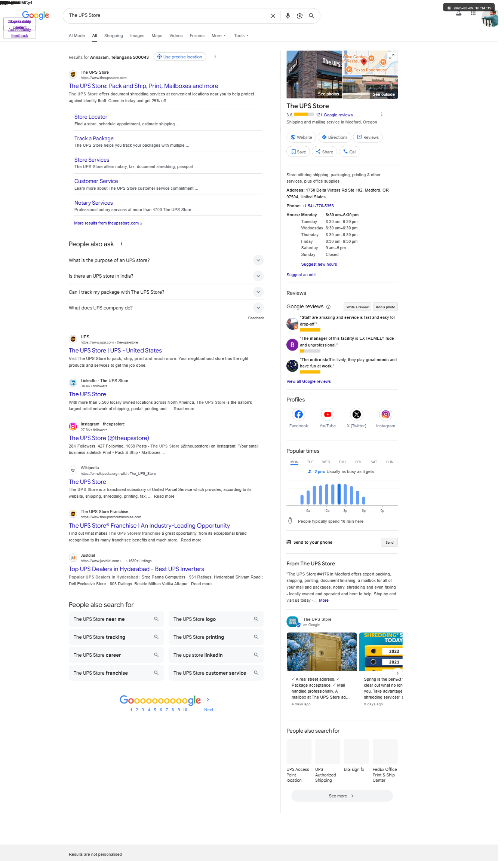Open Website button in knowledge panel
Image resolution: width=504 pixels, height=861 pixels.
301,137
